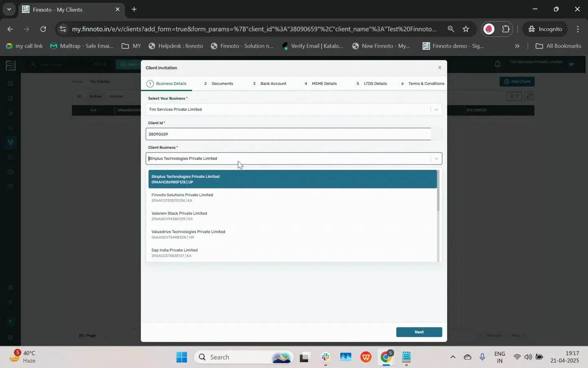
Task: Open the Documents step tab
Action: coord(218,83)
